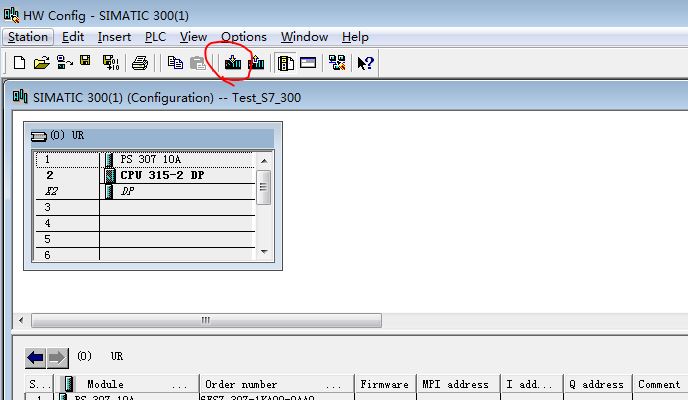This screenshot has height=400, width=688.
Task: Click the back navigation arrow button
Action: [36, 357]
